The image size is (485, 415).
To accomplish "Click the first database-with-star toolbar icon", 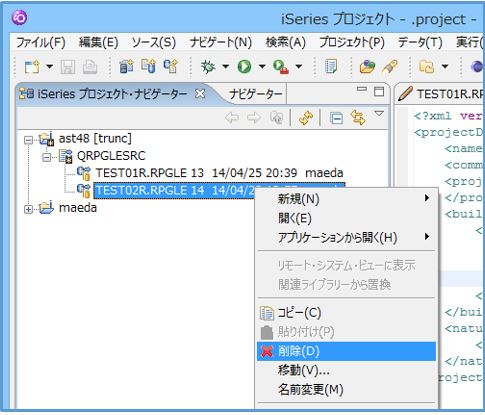I will click(126, 66).
